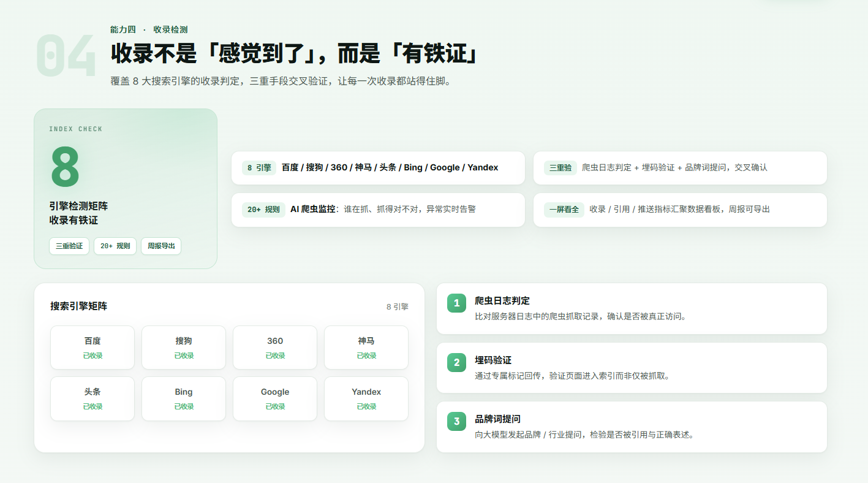Open the Yandex engine card

pyautogui.click(x=366, y=398)
